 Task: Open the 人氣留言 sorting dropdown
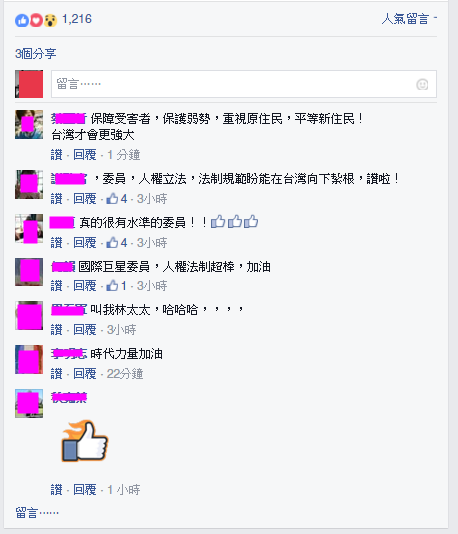point(409,19)
